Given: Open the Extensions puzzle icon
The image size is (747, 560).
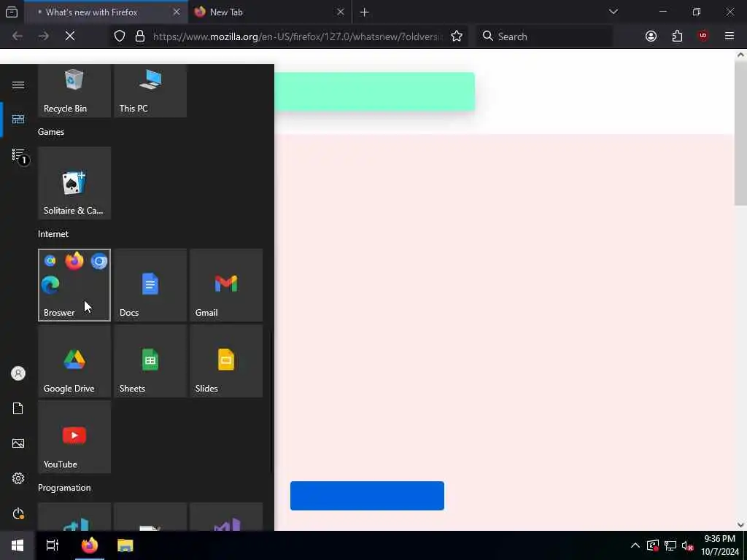Looking at the screenshot, I should point(677,36).
